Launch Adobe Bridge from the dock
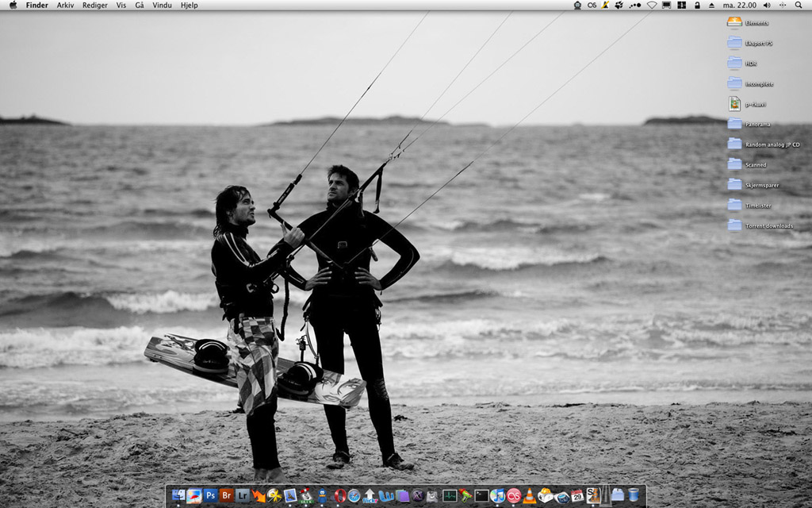The height and width of the screenshot is (508, 812). tap(227, 495)
